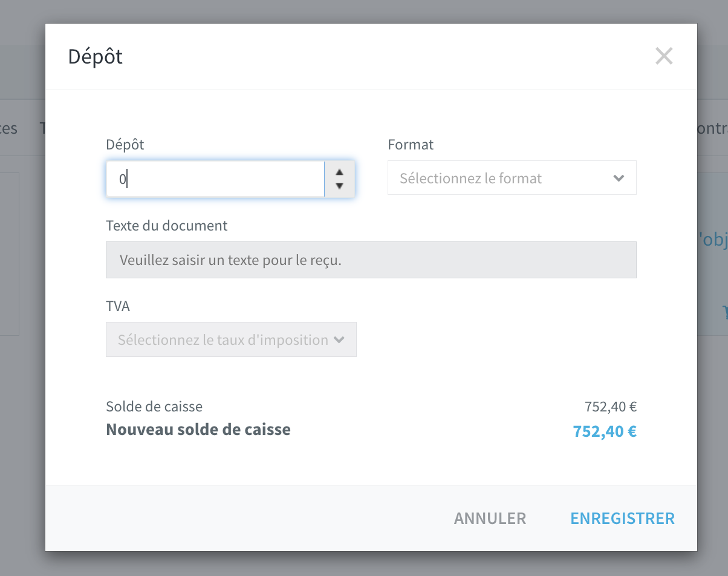Click the TVA field label

(x=118, y=306)
